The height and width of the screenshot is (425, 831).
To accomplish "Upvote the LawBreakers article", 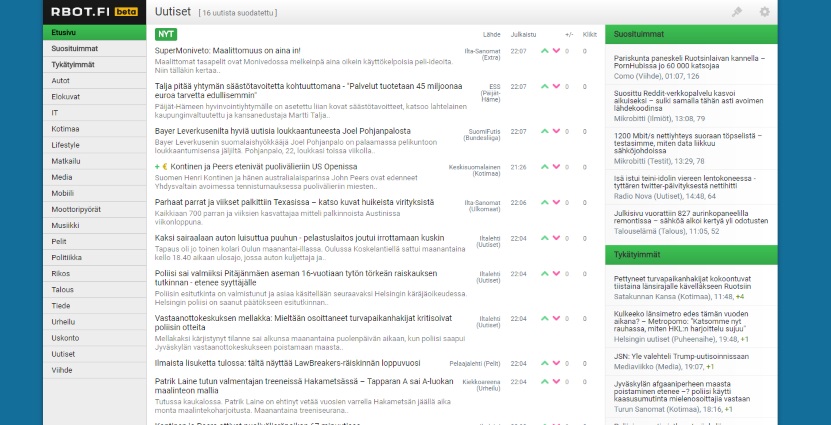I will 545,364.
